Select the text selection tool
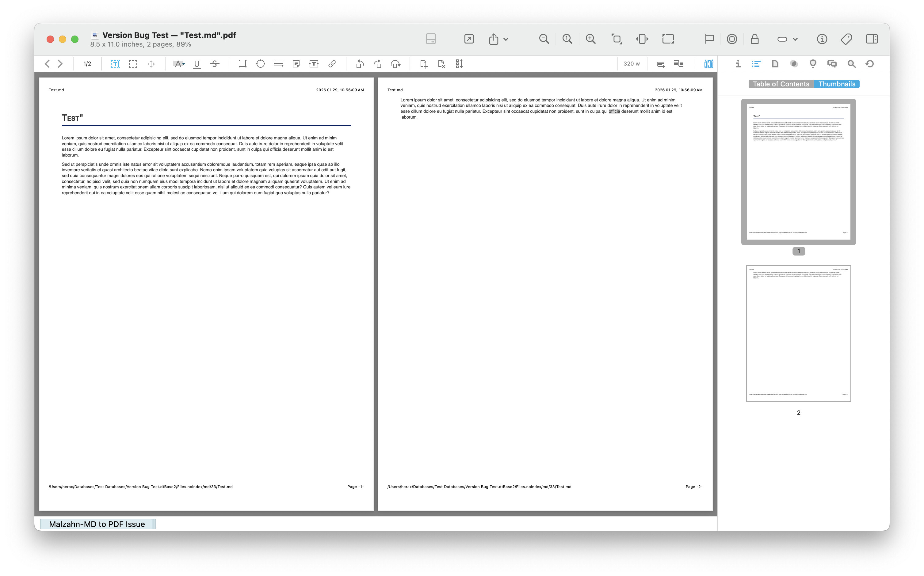This screenshot has width=924, height=576. 115,64
